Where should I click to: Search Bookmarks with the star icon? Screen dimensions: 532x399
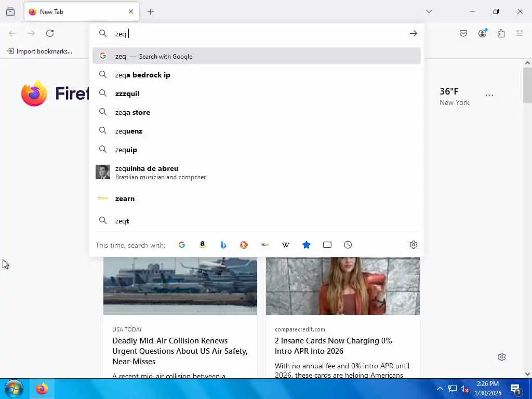[307, 245]
